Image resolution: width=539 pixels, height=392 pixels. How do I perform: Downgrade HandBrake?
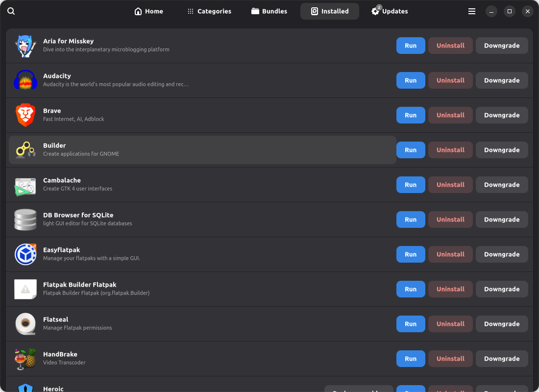(x=502, y=359)
